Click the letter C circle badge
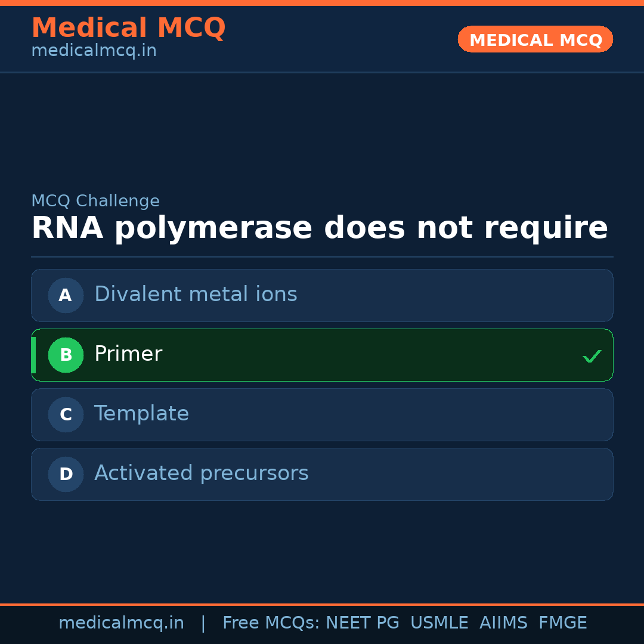Viewport: 644px width, 644px height. point(66,414)
